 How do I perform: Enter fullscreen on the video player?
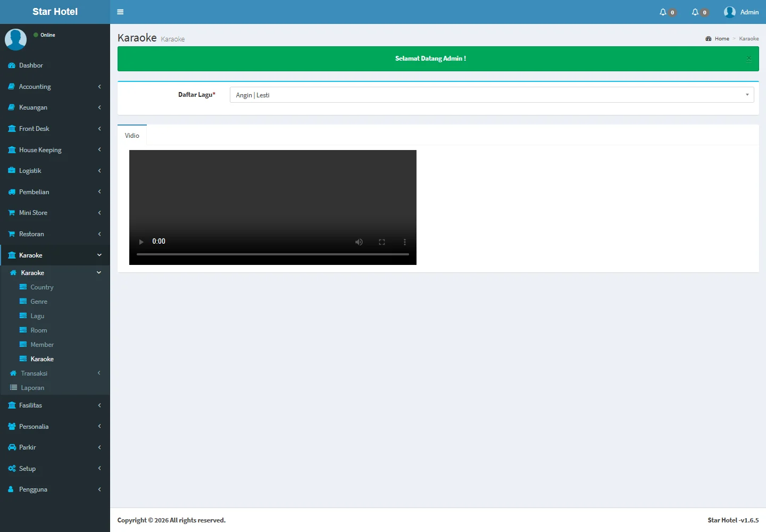(382, 242)
